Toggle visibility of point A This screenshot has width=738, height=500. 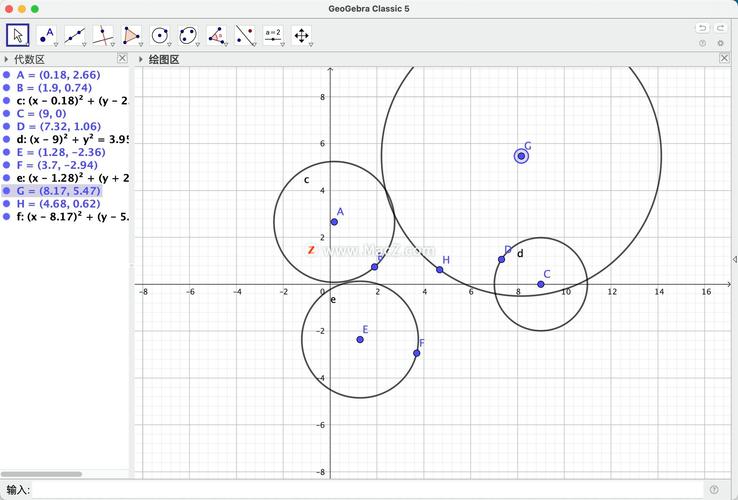7,75
